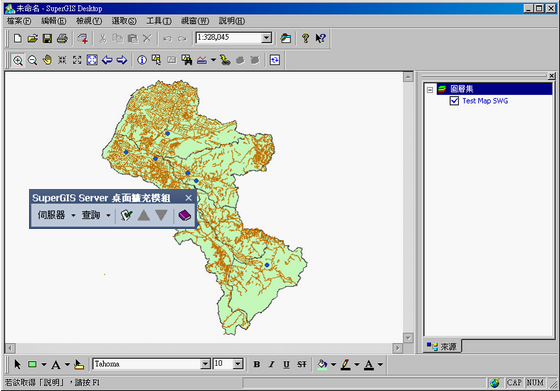
Task: Click the Find binoculars tool
Action: (x=186, y=60)
